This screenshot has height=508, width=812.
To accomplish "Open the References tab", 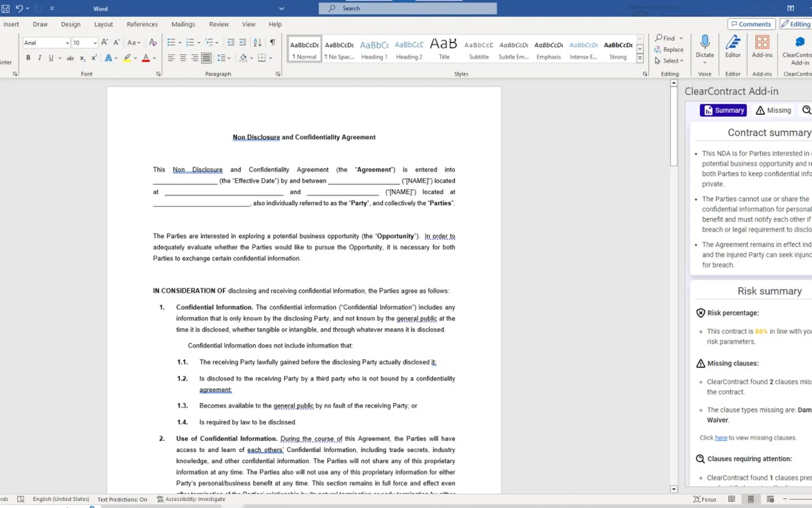I will [142, 24].
